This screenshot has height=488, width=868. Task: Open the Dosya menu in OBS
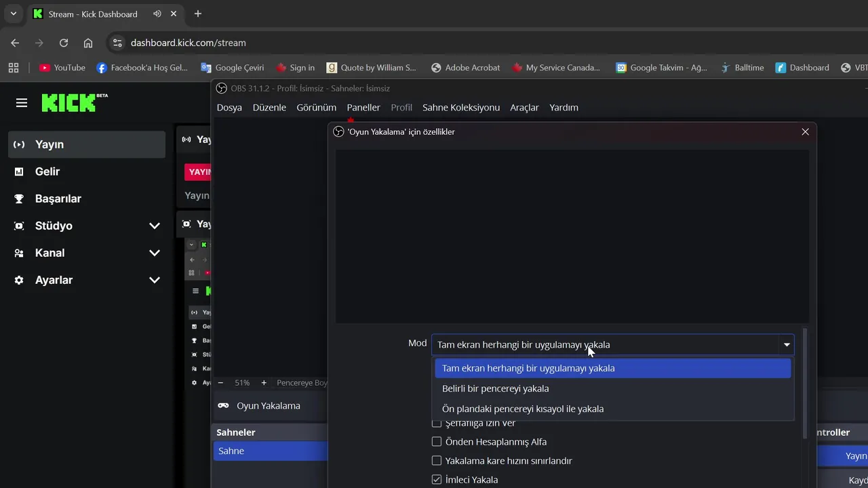tap(229, 107)
